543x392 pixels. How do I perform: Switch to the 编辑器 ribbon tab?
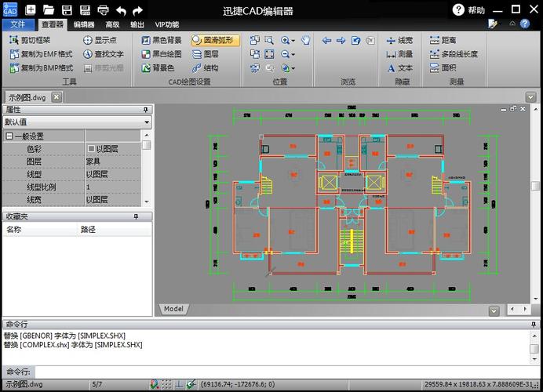(83, 24)
